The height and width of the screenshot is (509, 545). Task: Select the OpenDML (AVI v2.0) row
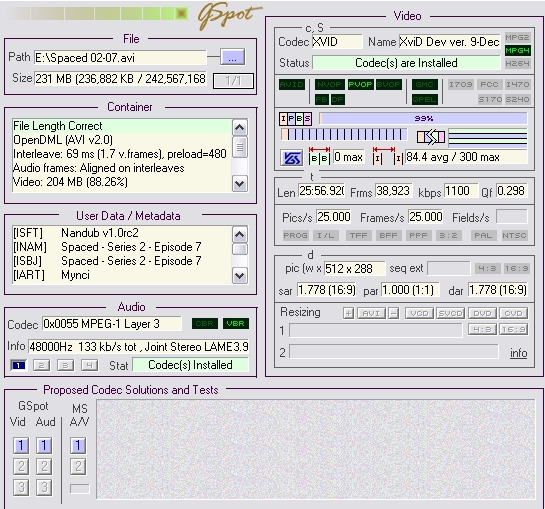122,140
